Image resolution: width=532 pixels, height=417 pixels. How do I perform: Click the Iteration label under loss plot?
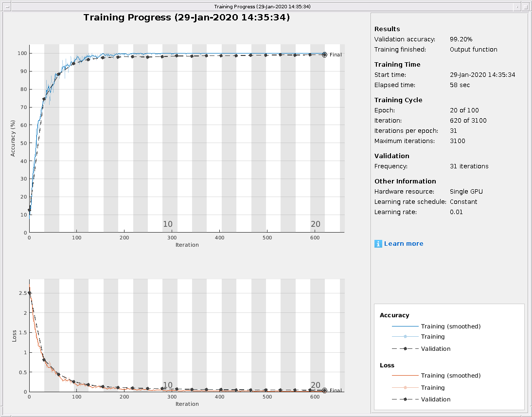tap(187, 404)
